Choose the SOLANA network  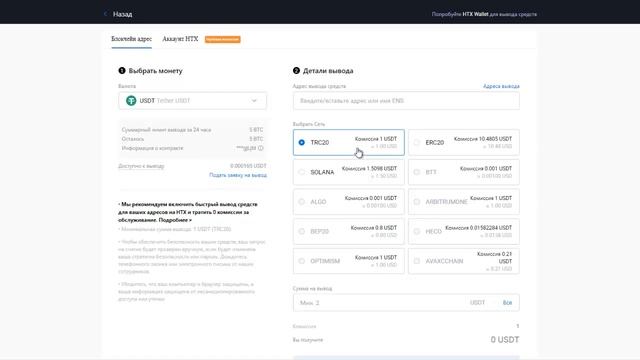pyautogui.click(x=349, y=172)
